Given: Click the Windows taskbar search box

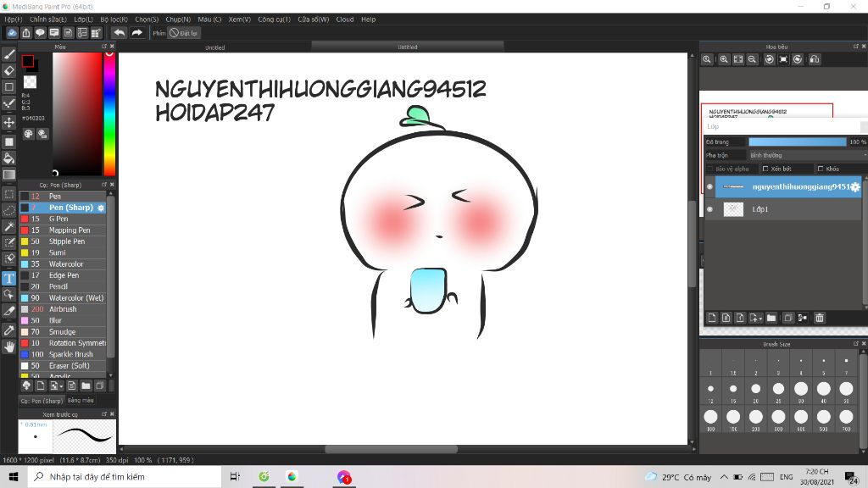Looking at the screenshot, I should pos(125,476).
